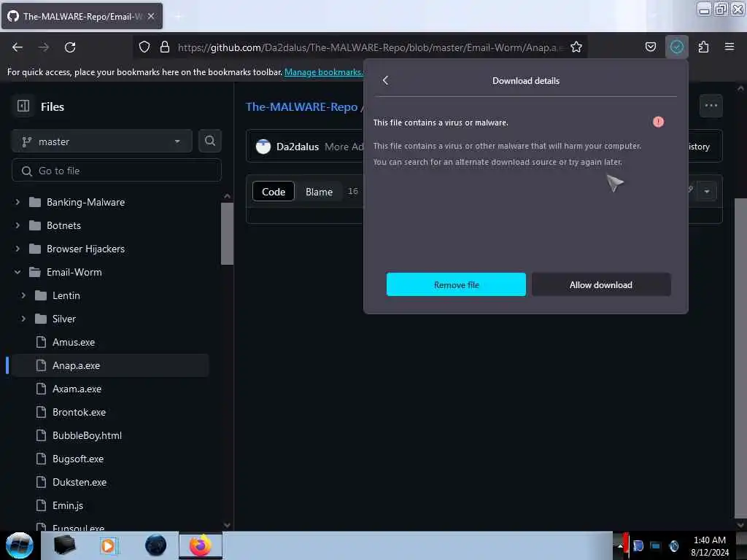Open the file actions dropdown arrow
Screen dimensions: 747x560
click(707, 192)
